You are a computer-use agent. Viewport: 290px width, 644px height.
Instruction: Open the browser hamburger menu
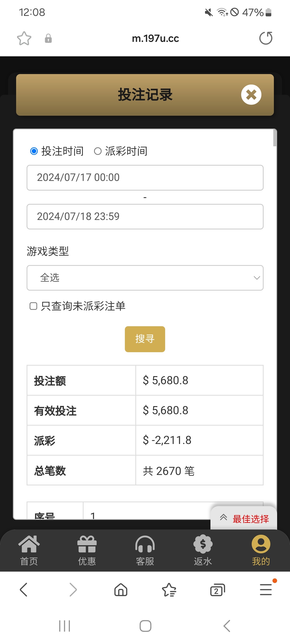[266, 590]
